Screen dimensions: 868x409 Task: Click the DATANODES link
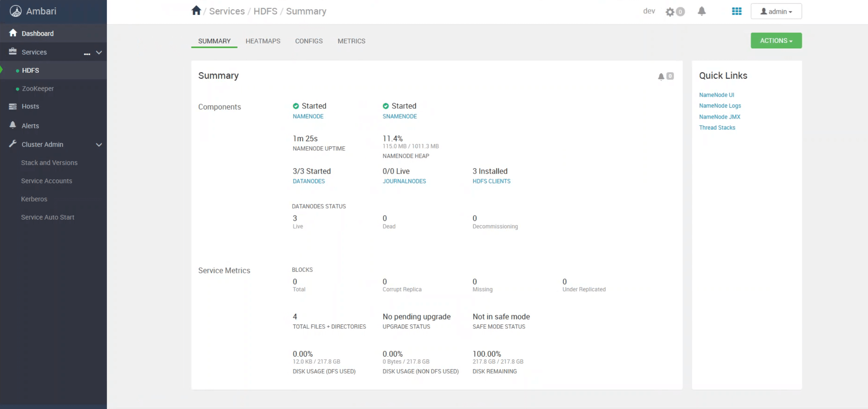click(x=308, y=181)
